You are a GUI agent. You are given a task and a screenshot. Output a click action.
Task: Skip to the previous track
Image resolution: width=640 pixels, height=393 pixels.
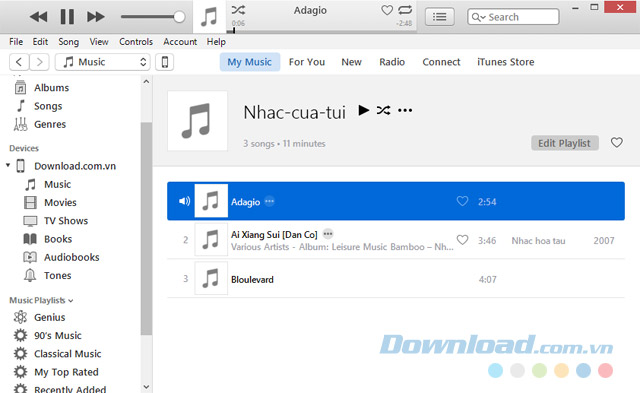coord(39,17)
